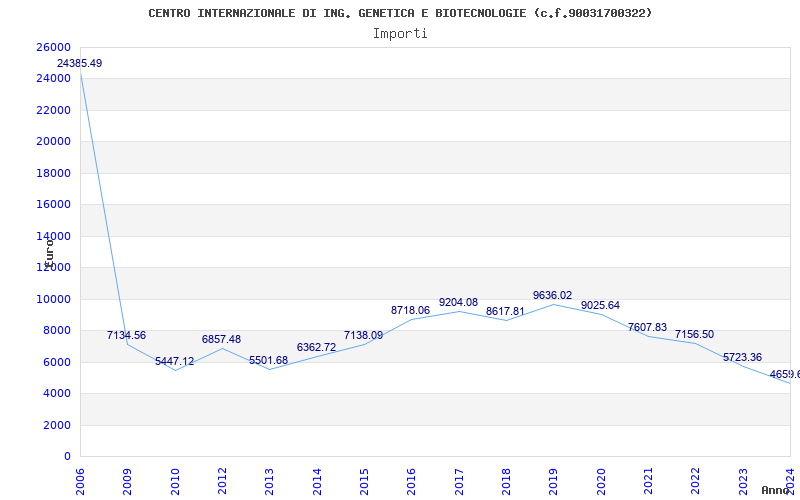Click the 7134.56 data label
The width and height of the screenshot is (800, 500).
tap(126, 336)
